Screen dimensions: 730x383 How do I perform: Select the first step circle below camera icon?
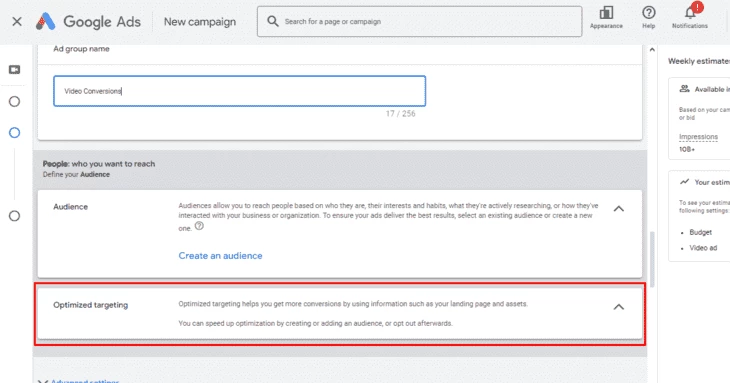14,101
